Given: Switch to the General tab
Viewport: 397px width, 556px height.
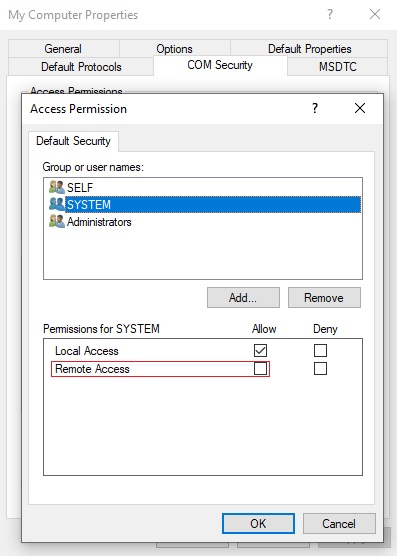Looking at the screenshot, I should (x=63, y=49).
